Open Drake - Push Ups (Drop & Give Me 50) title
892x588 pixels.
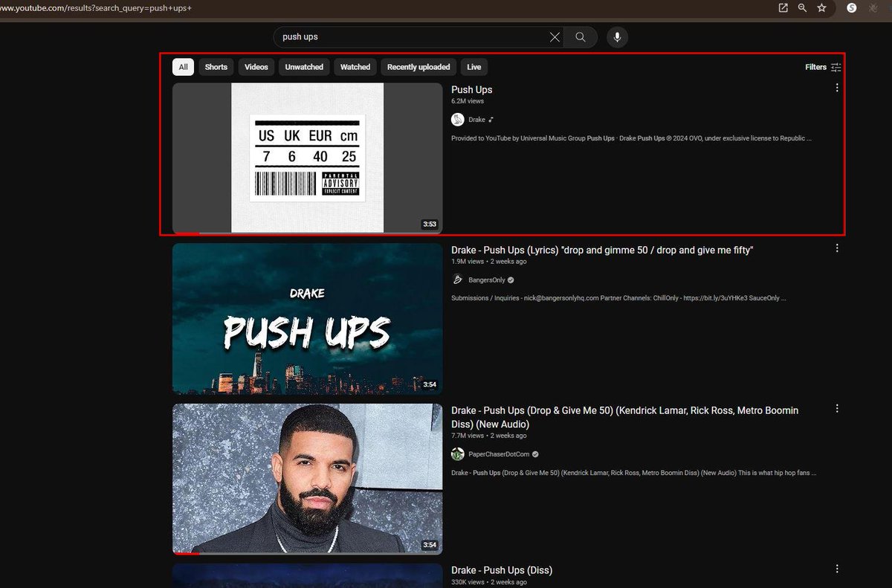pyautogui.click(x=625, y=417)
